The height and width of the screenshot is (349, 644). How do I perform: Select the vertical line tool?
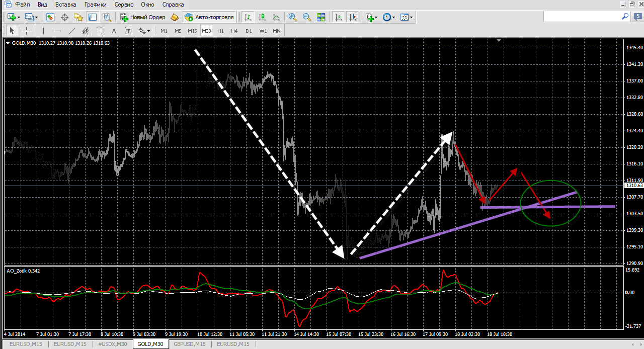coord(43,31)
